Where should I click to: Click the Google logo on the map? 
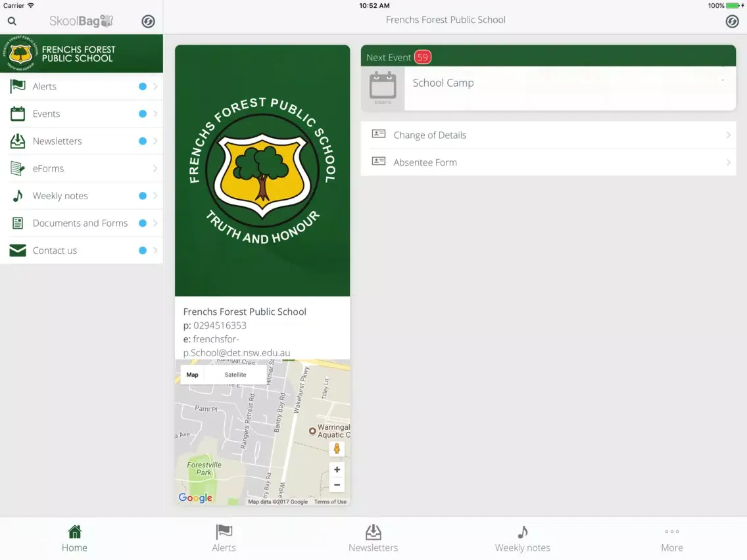(195, 498)
